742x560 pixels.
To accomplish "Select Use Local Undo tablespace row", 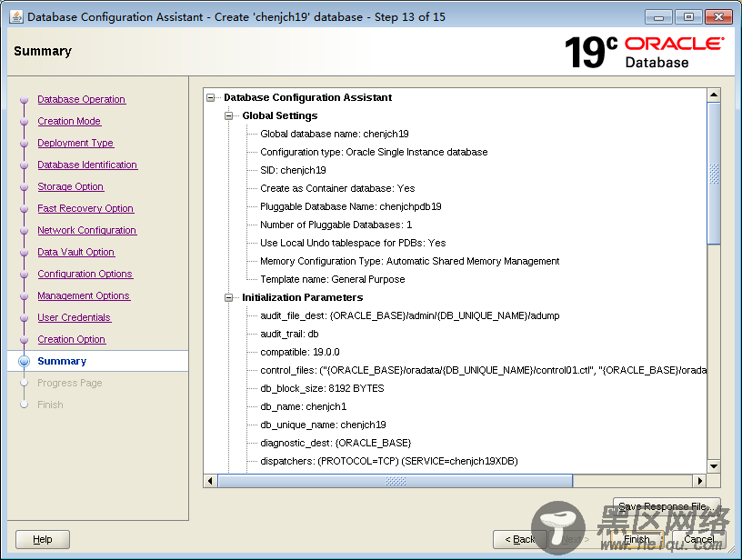I will [353, 243].
